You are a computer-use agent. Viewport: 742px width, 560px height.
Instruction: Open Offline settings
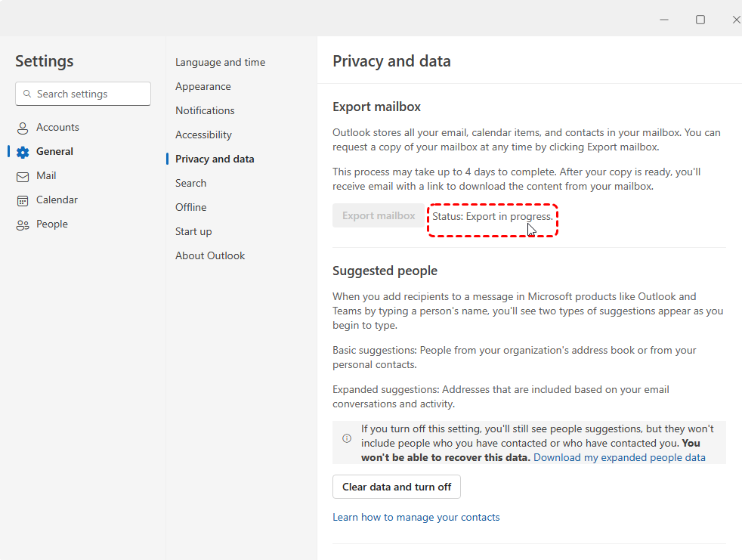(x=190, y=207)
